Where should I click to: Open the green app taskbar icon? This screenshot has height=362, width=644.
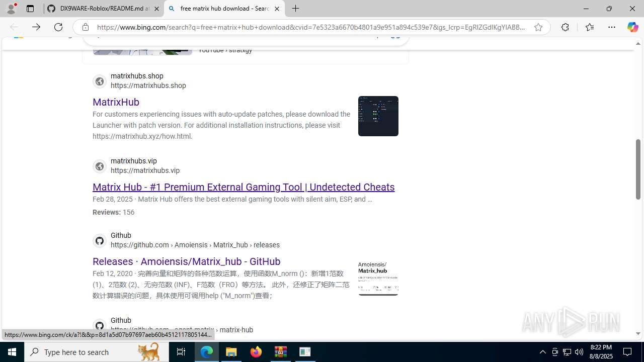click(305, 352)
